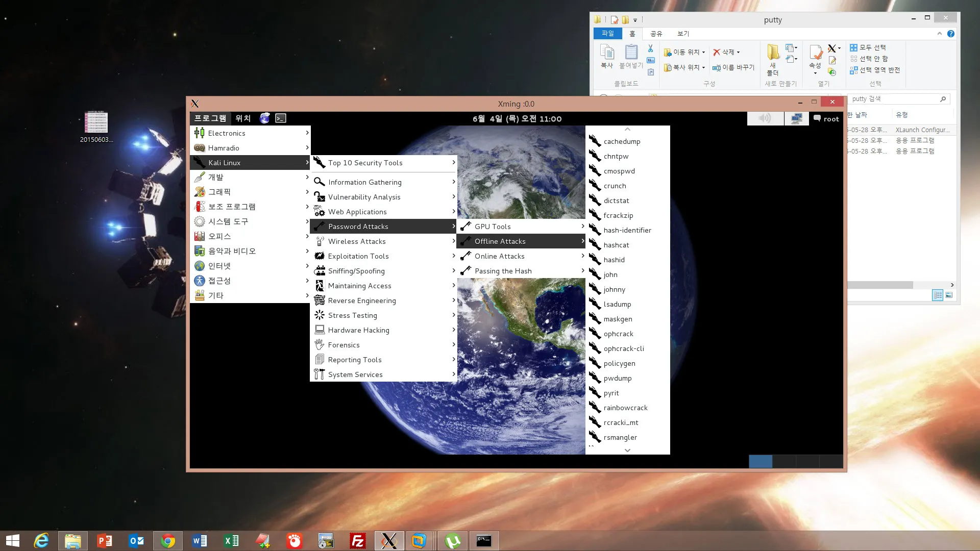Click the scissors Cut icon in the clipboard group

pyautogui.click(x=650, y=48)
